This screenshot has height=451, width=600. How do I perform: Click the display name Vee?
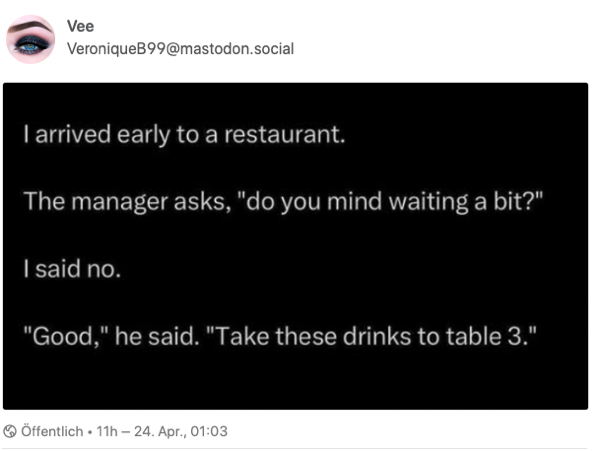[80, 27]
